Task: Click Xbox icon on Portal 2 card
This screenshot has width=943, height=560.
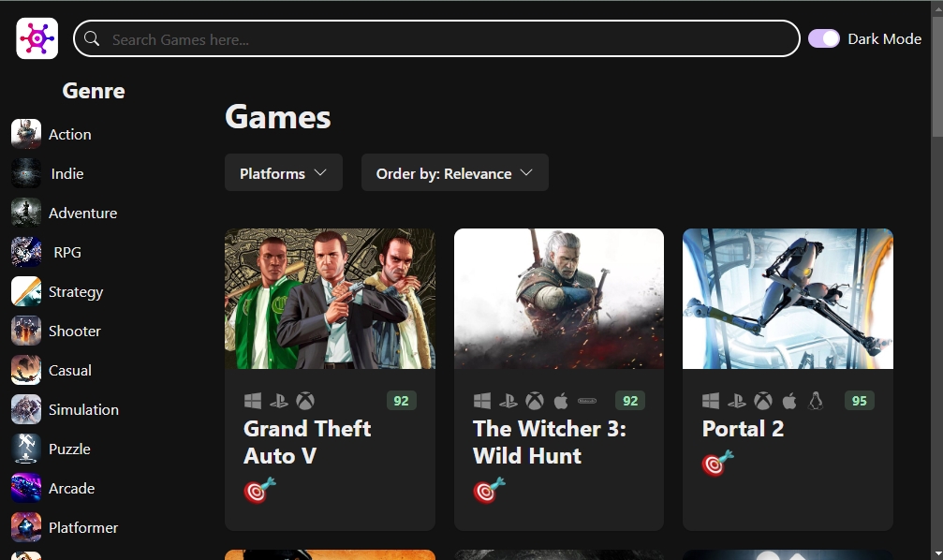Action: 763,401
